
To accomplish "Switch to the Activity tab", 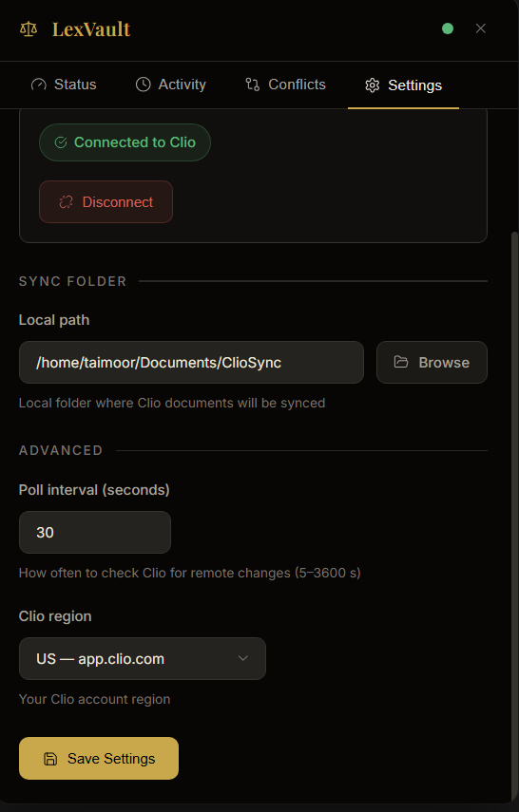I will tap(170, 85).
